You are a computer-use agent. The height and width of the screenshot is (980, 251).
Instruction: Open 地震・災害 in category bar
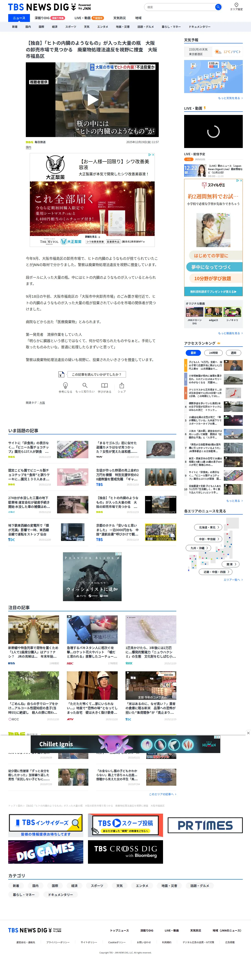pos(123,27)
